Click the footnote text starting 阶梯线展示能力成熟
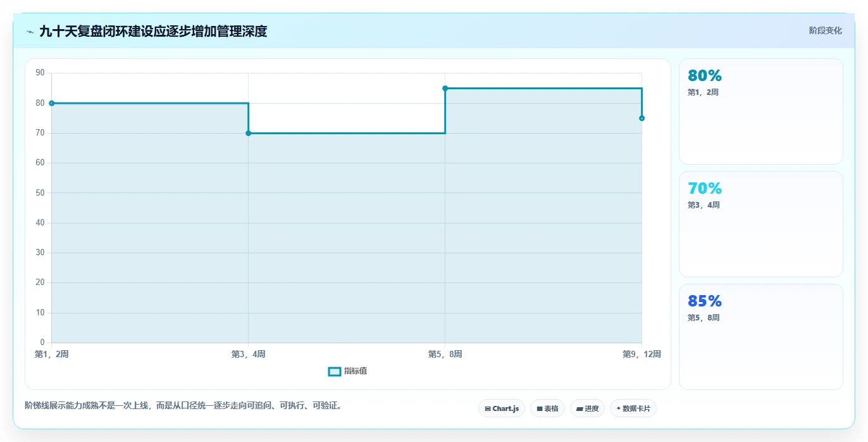The width and height of the screenshot is (868, 442). pyautogui.click(x=185, y=405)
